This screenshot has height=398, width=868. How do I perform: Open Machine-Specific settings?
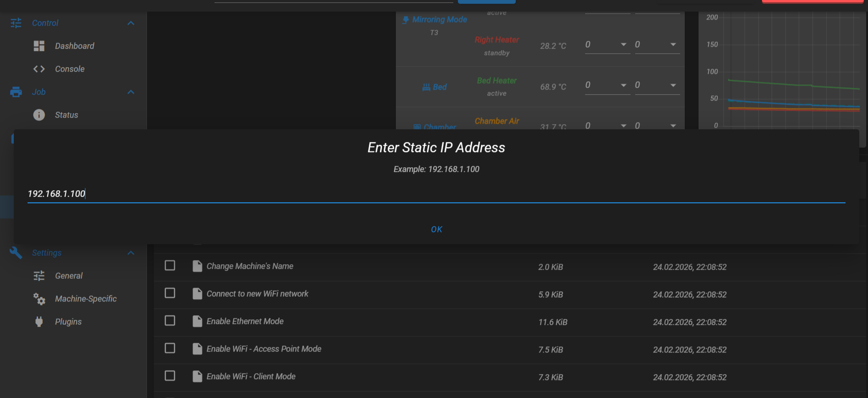[x=86, y=299]
